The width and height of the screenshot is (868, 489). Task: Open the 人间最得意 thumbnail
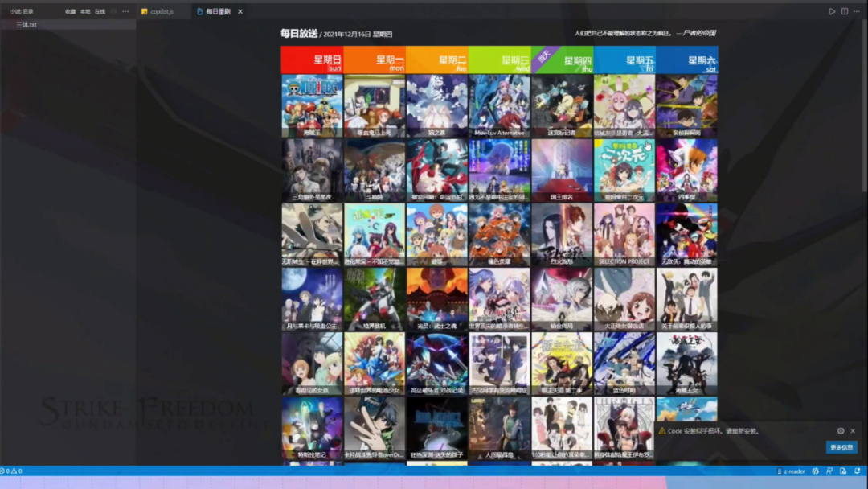pyautogui.click(x=500, y=428)
